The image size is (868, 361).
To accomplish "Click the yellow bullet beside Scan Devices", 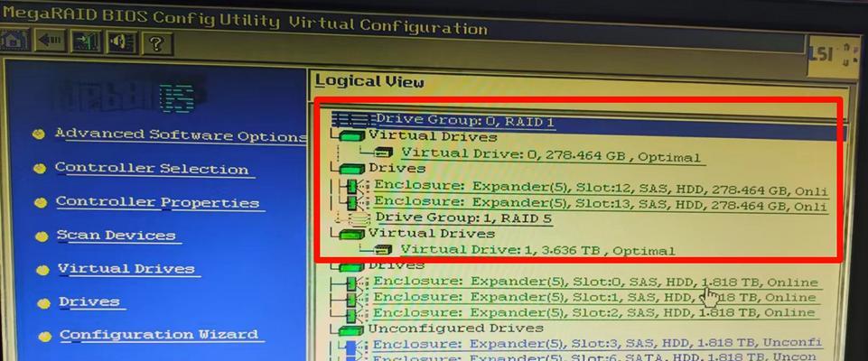I will click(42, 237).
